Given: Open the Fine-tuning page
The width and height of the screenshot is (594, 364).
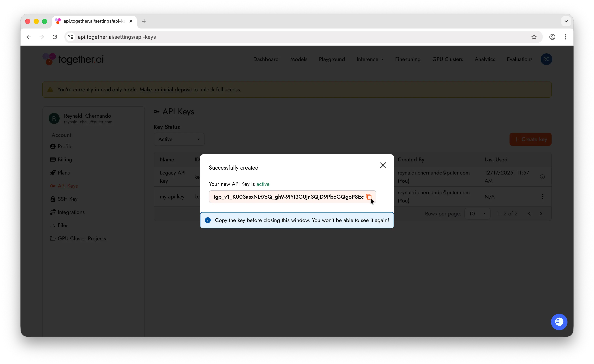Looking at the screenshot, I should click(x=408, y=59).
